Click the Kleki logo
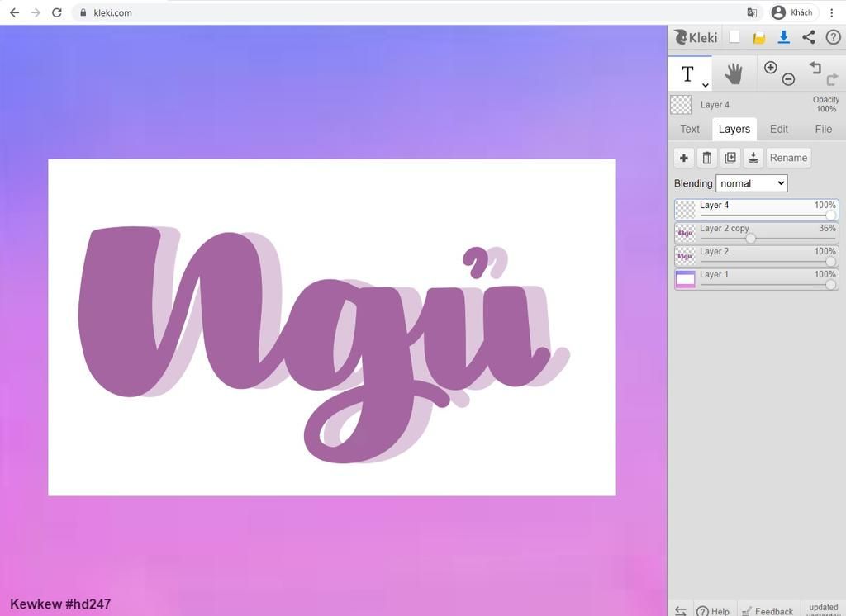 696,37
